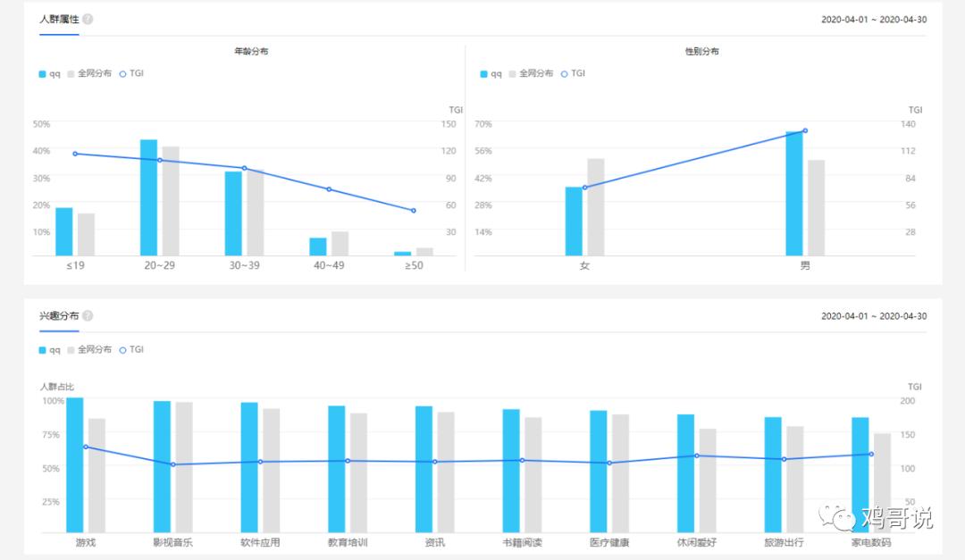Click TGI data point on 女 bar

[x=584, y=188]
